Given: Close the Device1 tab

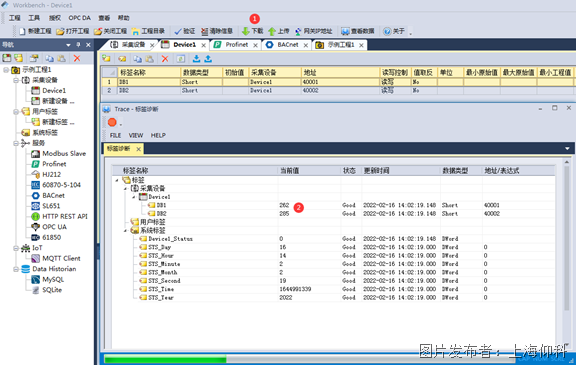Looking at the screenshot, I should tap(204, 45).
